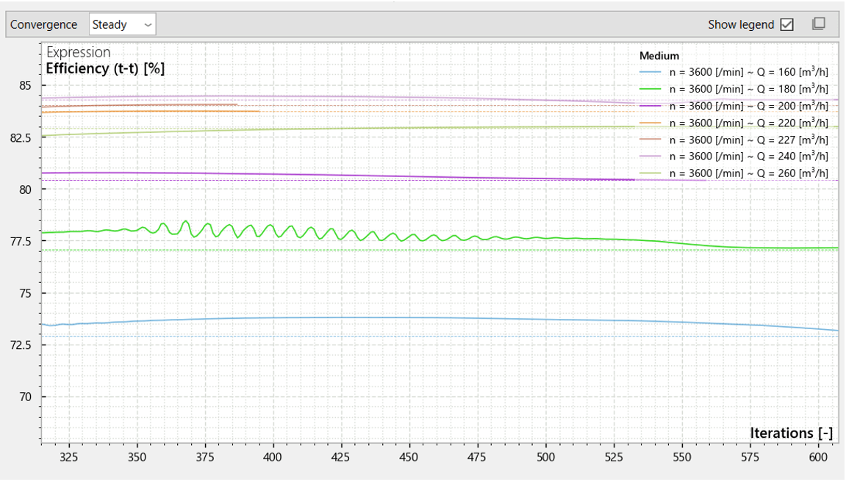The width and height of the screenshot is (846, 504).
Task: Click the detach panel icon beside Show legend
Action: pos(819,24)
